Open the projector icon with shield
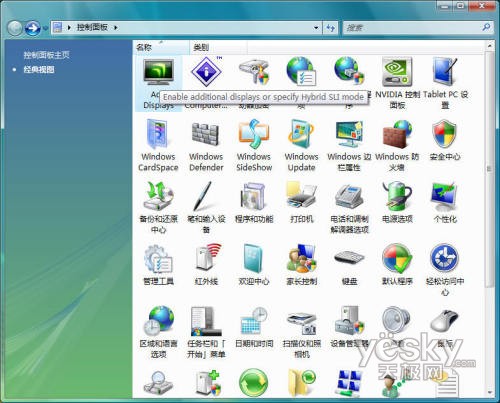Screen dimensions: 500x403 254,83
